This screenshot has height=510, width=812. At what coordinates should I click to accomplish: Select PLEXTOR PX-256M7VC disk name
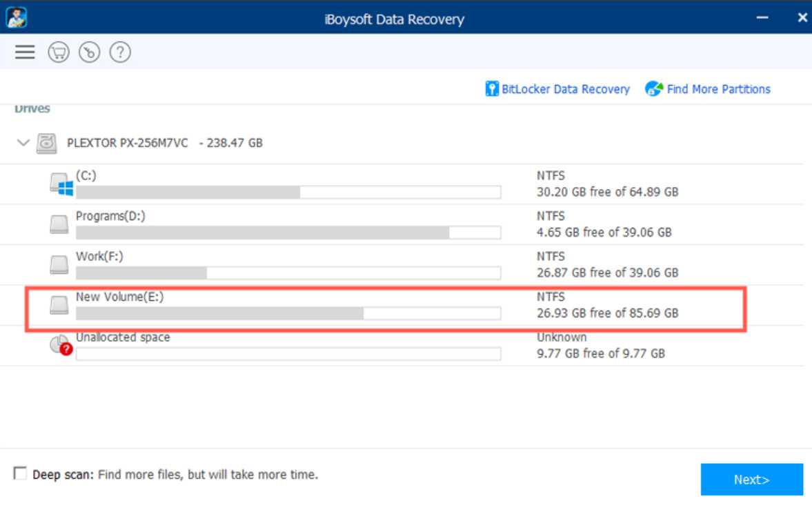[128, 143]
